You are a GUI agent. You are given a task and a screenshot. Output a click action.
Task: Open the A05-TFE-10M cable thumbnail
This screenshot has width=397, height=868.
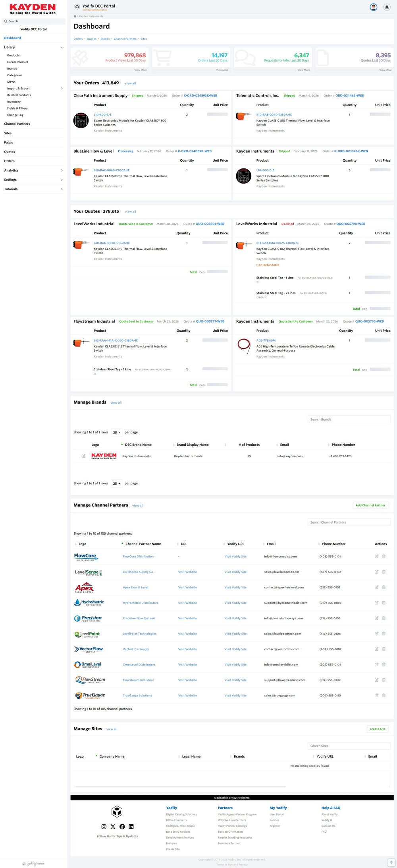point(244,346)
